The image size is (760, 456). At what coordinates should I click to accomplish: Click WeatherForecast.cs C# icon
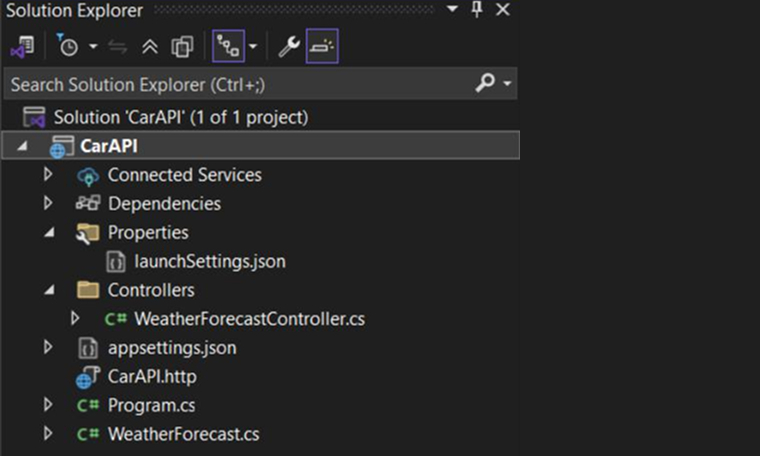pyautogui.click(x=88, y=433)
